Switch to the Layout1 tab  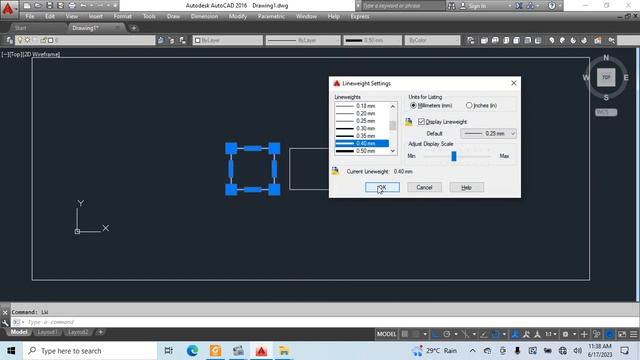[47, 332]
